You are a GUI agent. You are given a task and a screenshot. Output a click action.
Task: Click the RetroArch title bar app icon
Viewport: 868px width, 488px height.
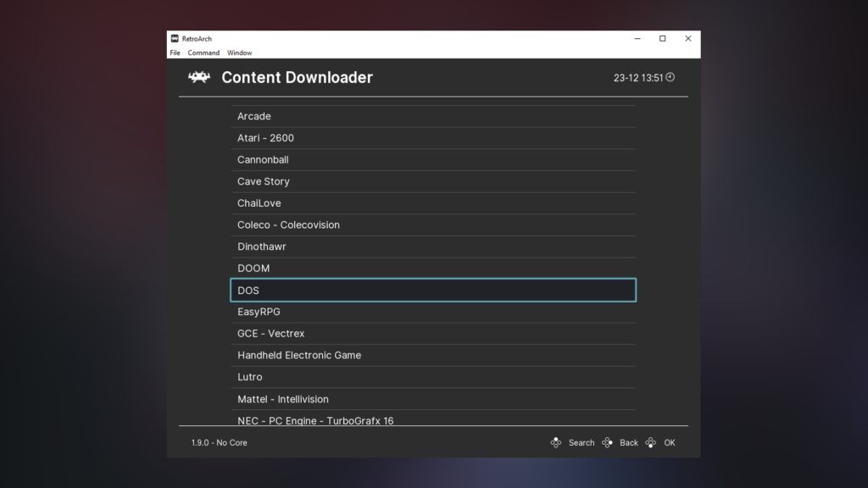click(175, 39)
